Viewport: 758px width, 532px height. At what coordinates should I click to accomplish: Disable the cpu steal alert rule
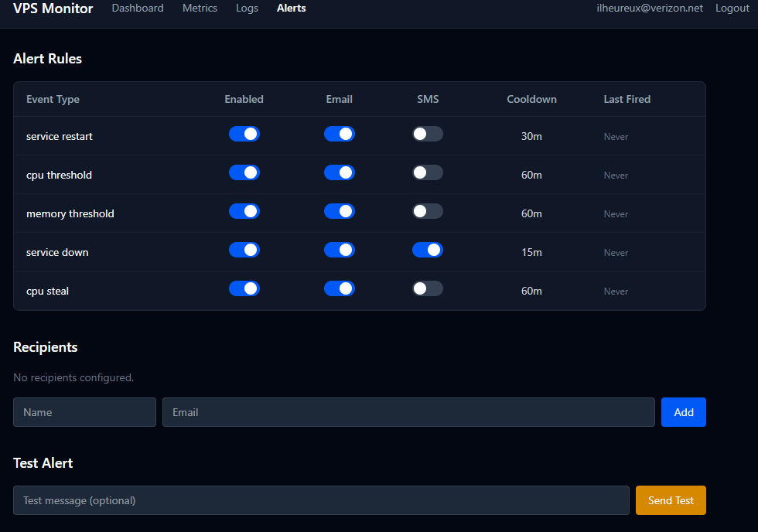tap(244, 288)
